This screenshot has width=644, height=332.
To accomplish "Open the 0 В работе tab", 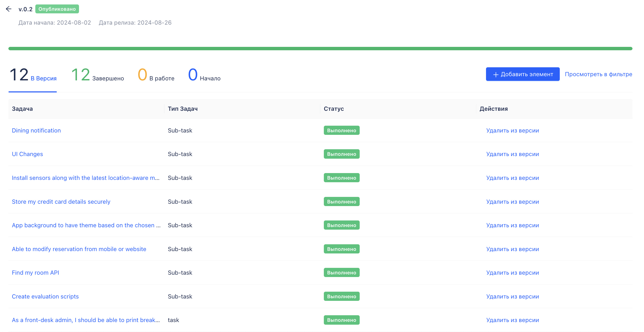I will (x=156, y=75).
